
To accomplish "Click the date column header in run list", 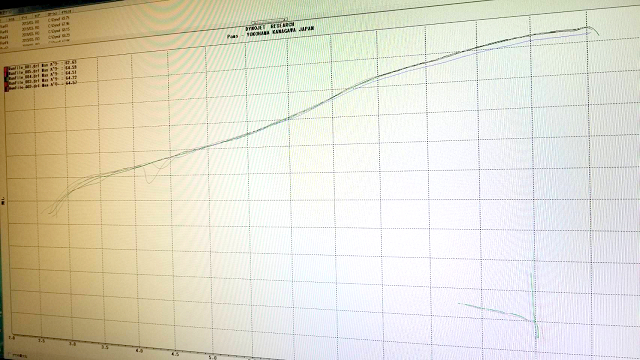I will (24, 18).
